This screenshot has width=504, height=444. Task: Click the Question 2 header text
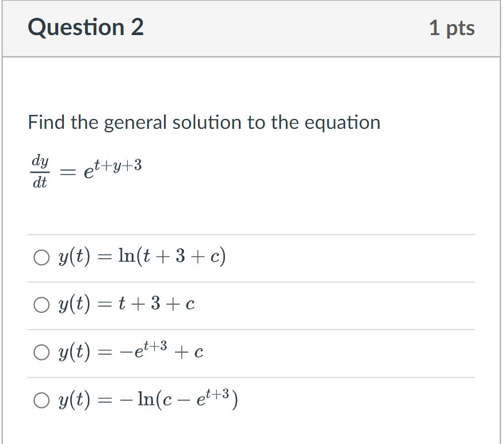pyautogui.click(x=86, y=27)
